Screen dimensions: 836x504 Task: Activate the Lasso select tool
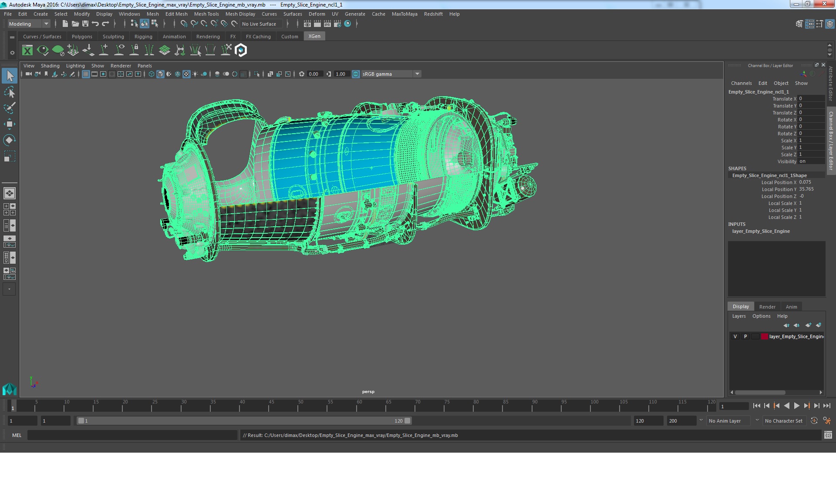point(10,92)
